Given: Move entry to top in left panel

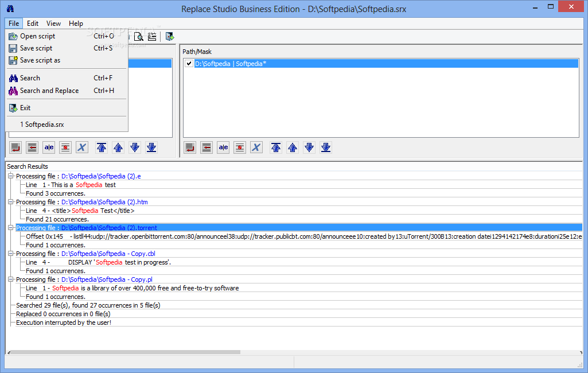Looking at the screenshot, I should point(102,147).
